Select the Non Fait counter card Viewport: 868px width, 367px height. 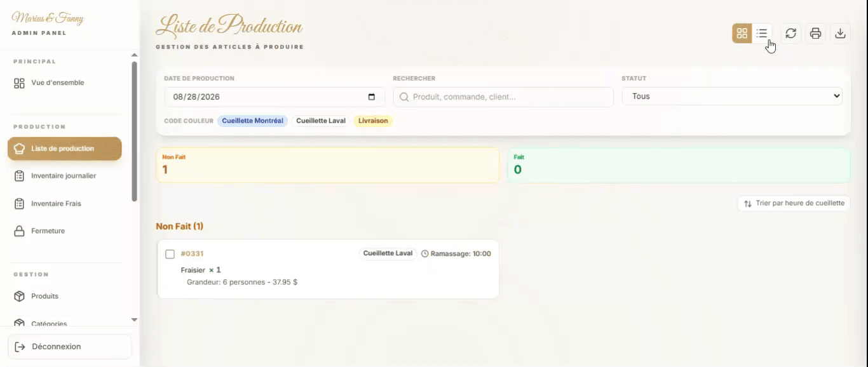[x=328, y=165]
